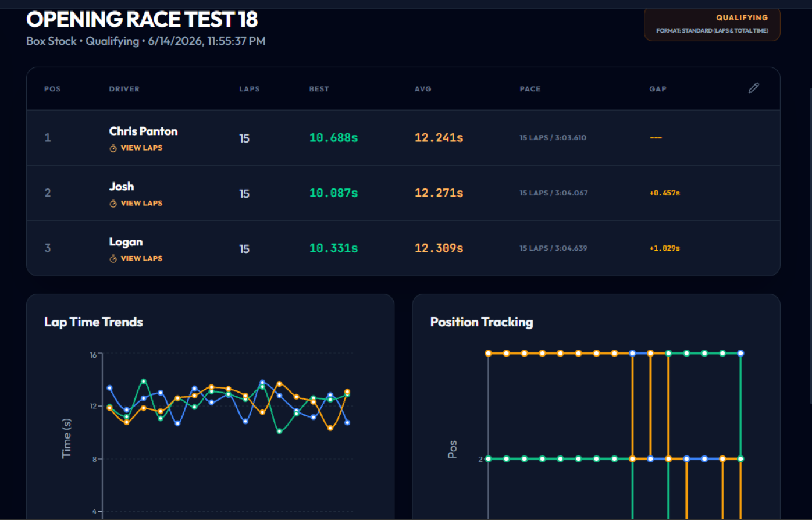Screen dimensions: 812x520
Task: Click best lap 10.087s
Action: [x=333, y=193]
